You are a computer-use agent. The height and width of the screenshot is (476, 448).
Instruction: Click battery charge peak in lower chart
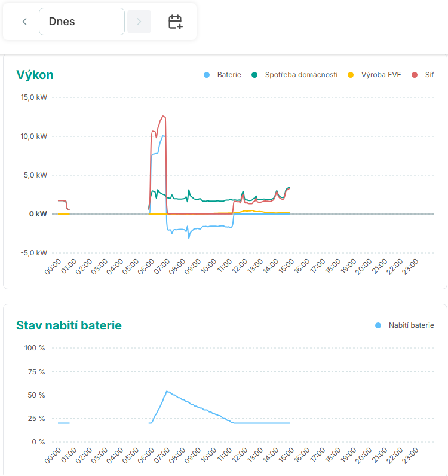167,391
